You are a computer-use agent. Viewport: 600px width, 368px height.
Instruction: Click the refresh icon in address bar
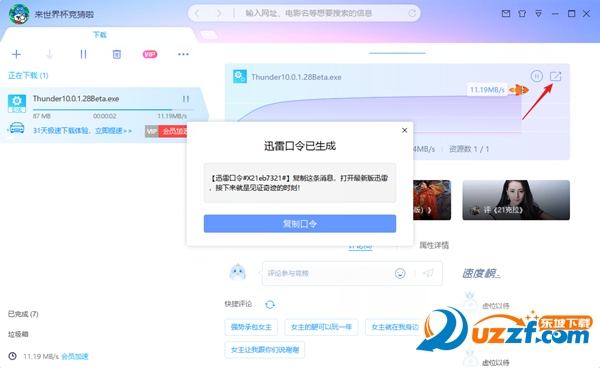coord(412,13)
